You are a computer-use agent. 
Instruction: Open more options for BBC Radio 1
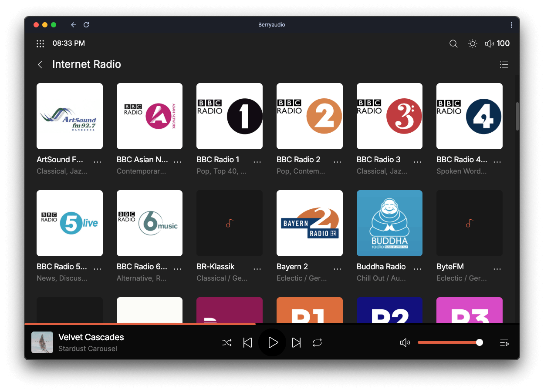[257, 161]
